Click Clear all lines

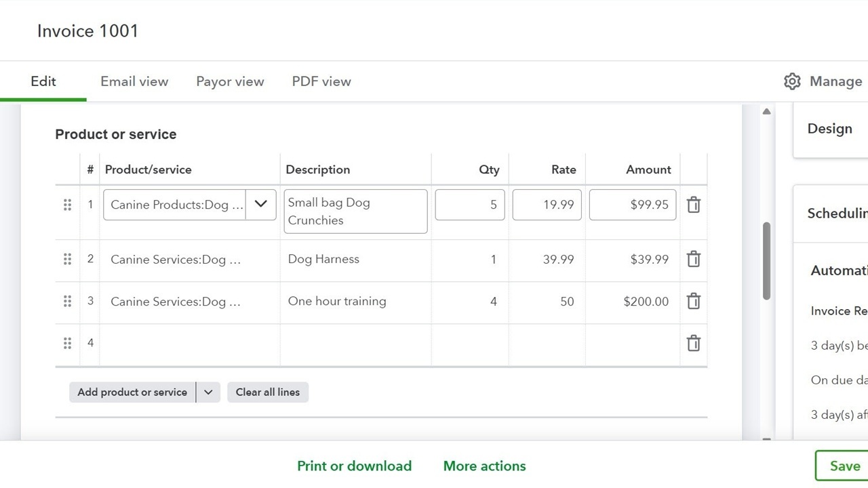click(x=267, y=392)
